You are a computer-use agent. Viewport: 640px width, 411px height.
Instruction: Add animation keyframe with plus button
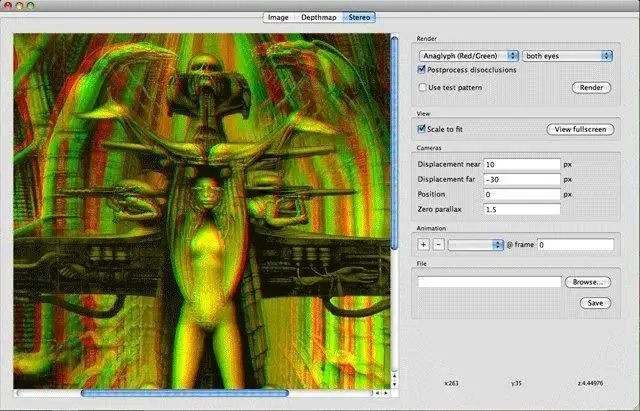tap(424, 245)
